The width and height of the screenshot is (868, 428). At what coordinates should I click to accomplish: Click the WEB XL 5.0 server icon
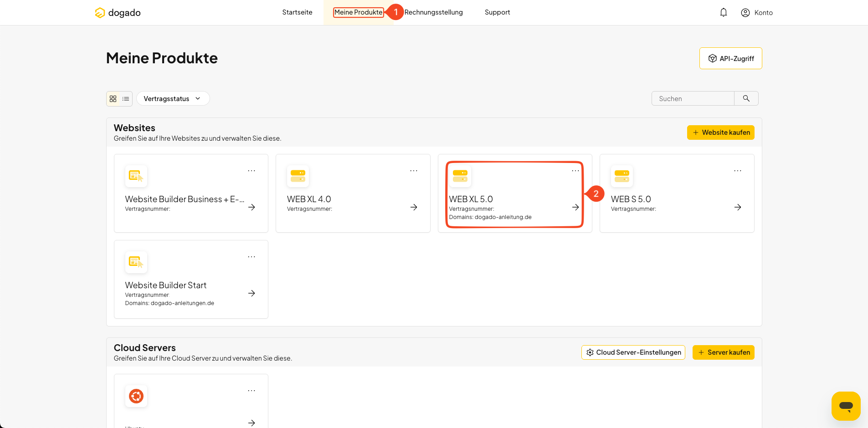[460, 176]
